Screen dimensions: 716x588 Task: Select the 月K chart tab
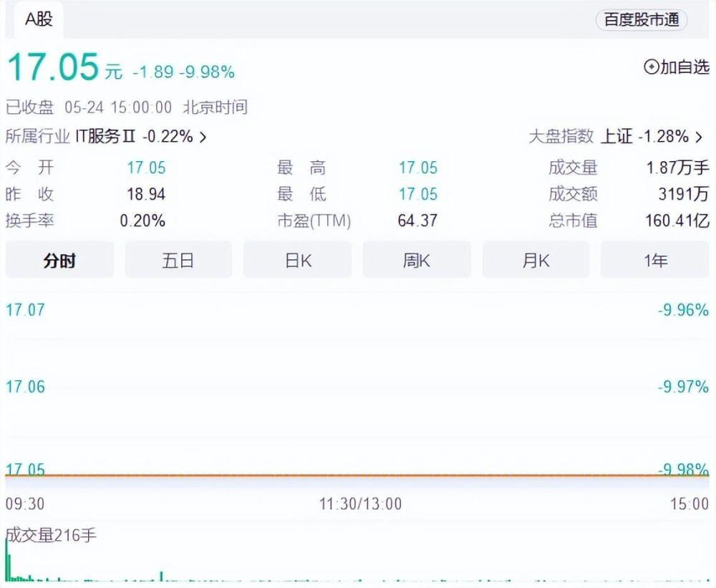536,261
